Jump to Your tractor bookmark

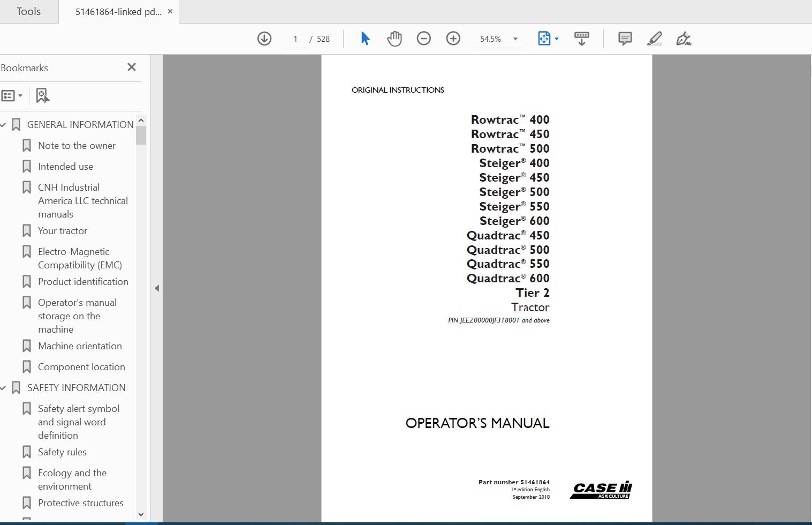click(x=63, y=231)
